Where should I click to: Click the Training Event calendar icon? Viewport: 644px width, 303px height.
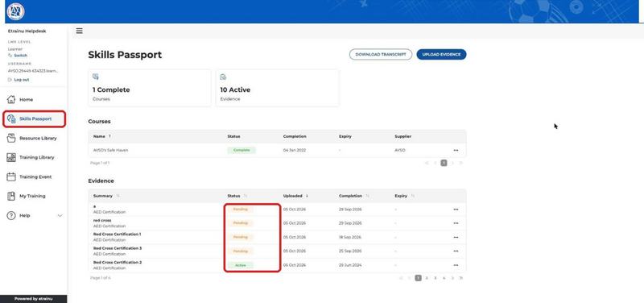[11, 176]
